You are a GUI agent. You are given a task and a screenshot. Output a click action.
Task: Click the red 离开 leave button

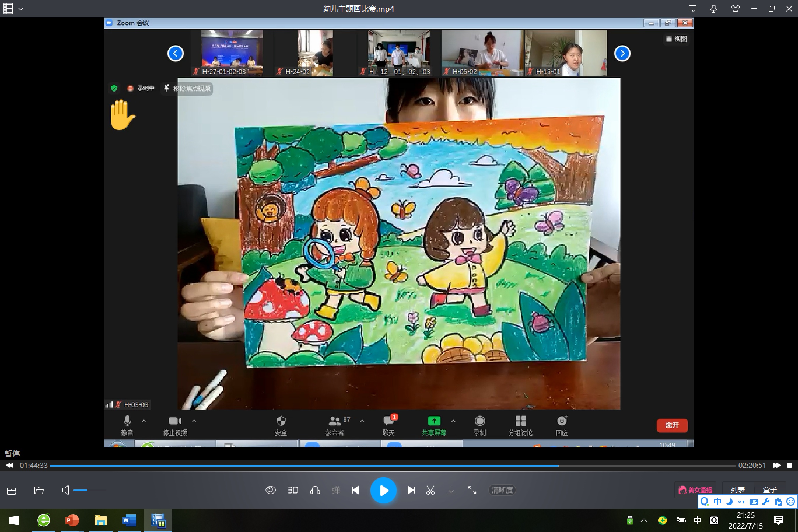tap(672, 426)
